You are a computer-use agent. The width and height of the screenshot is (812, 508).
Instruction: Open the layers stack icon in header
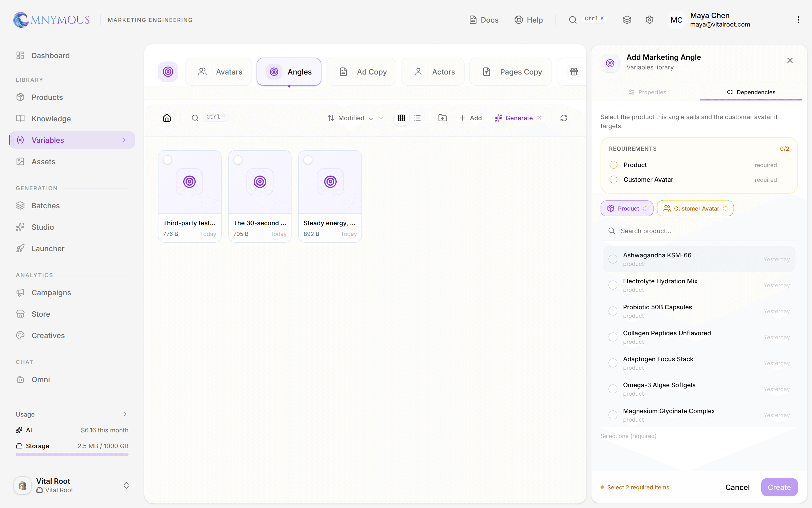point(627,20)
